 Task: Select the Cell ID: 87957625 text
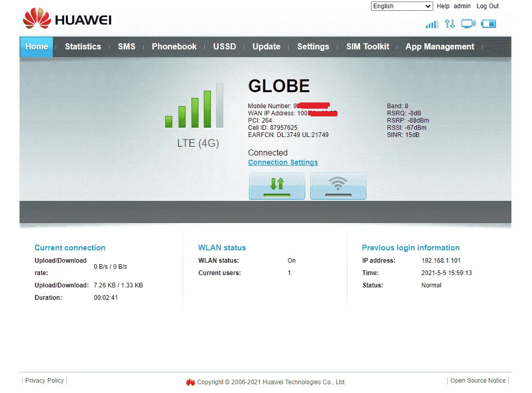(273, 128)
